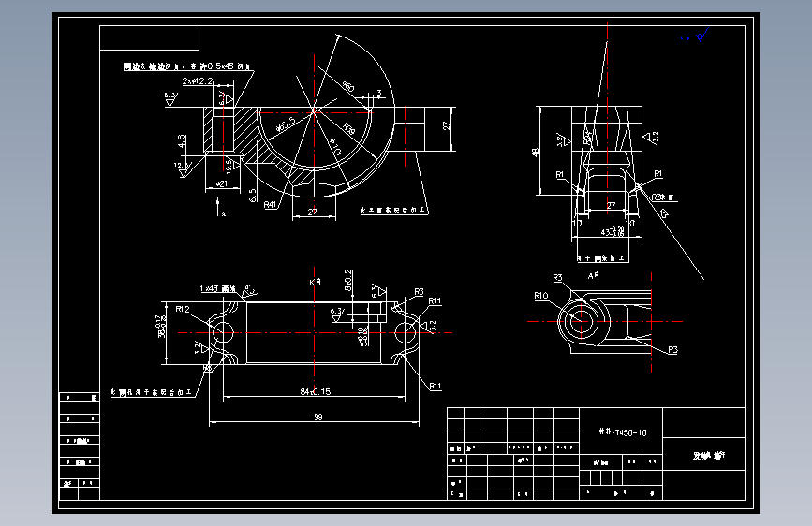812x526 pixels.
Task: Select the 48 height dimension
Action: 535,153
